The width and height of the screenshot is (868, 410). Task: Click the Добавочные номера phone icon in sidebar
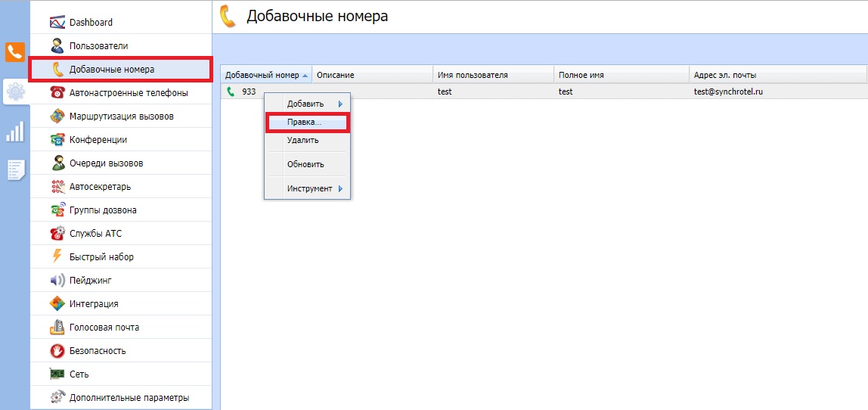[x=57, y=70]
